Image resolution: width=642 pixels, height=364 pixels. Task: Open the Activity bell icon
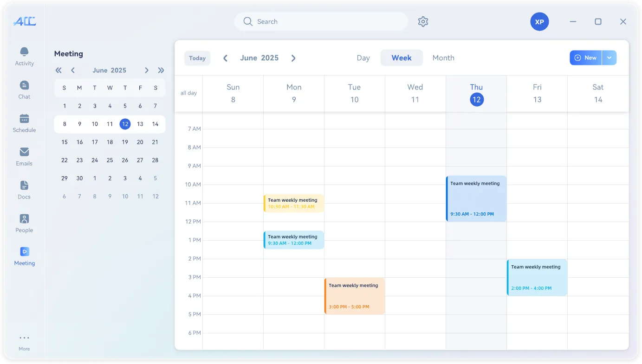click(25, 51)
